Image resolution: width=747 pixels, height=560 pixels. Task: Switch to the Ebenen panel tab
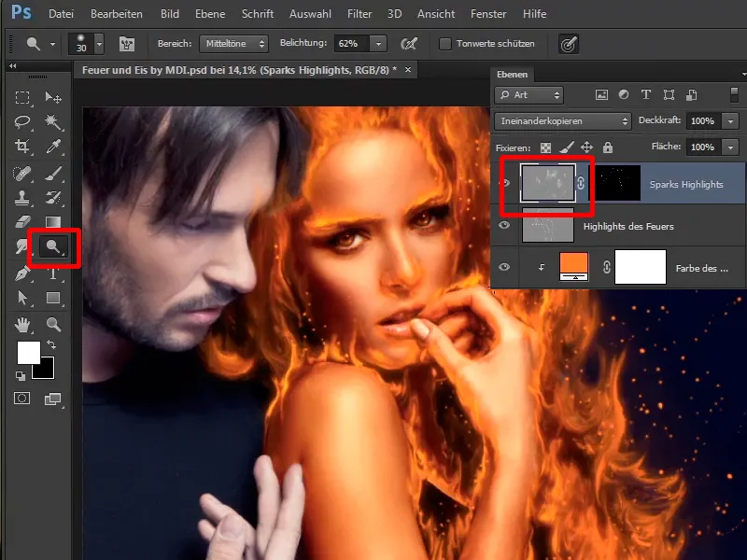(512, 75)
